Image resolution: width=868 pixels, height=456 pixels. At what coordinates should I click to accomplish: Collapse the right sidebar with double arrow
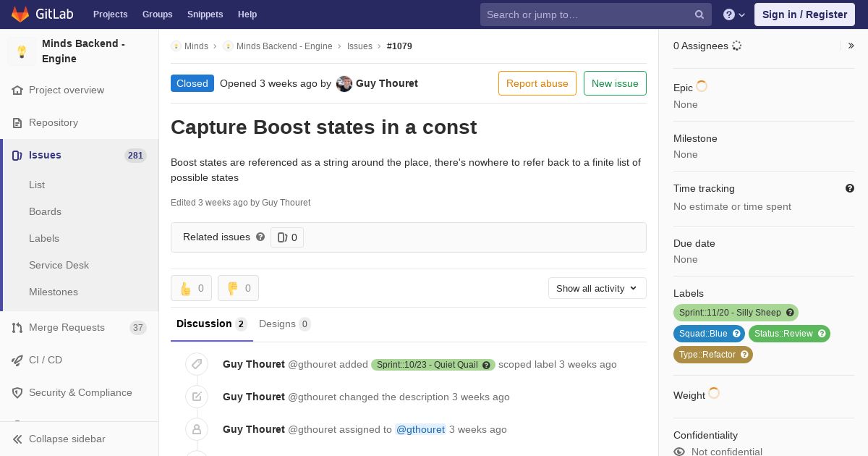[851, 46]
